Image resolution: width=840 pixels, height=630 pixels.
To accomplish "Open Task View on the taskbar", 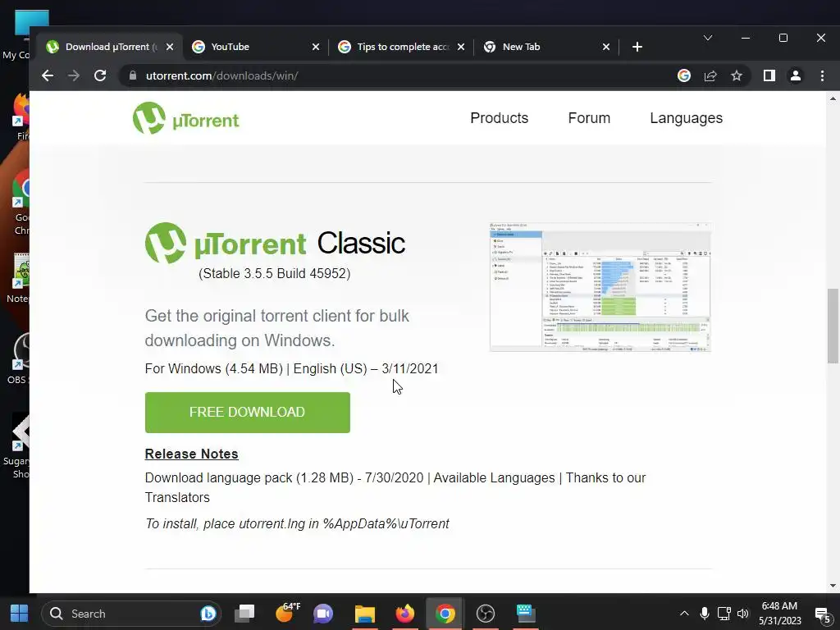I will 244,614.
